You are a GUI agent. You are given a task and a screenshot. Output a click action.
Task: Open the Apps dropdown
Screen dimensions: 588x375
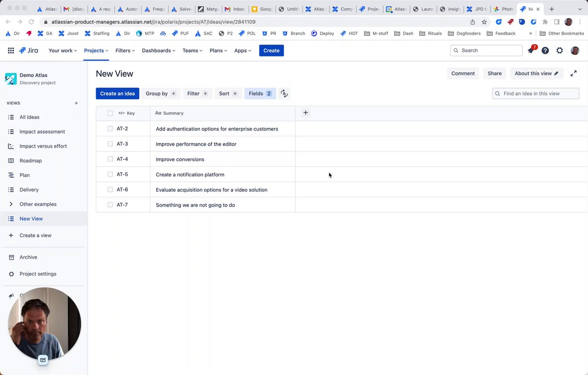coord(243,51)
